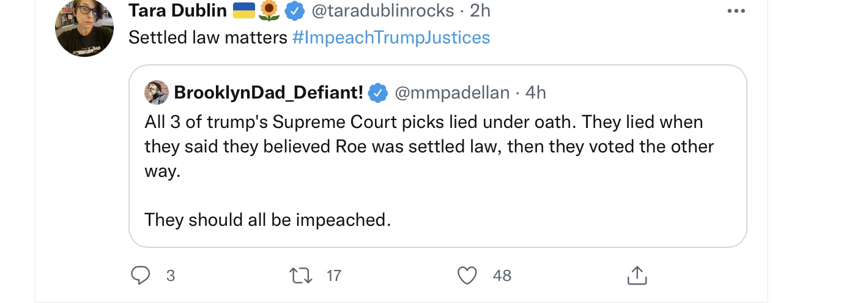Click BrooklynDad_Defiant's verified checkmark
The image size is (868, 303).
pos(379,92)
